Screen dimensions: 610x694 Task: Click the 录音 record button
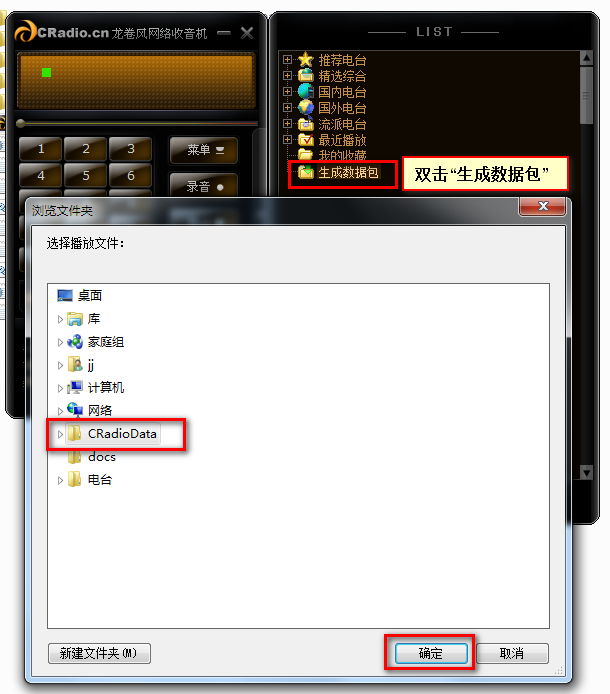click(x=204, y=186)
